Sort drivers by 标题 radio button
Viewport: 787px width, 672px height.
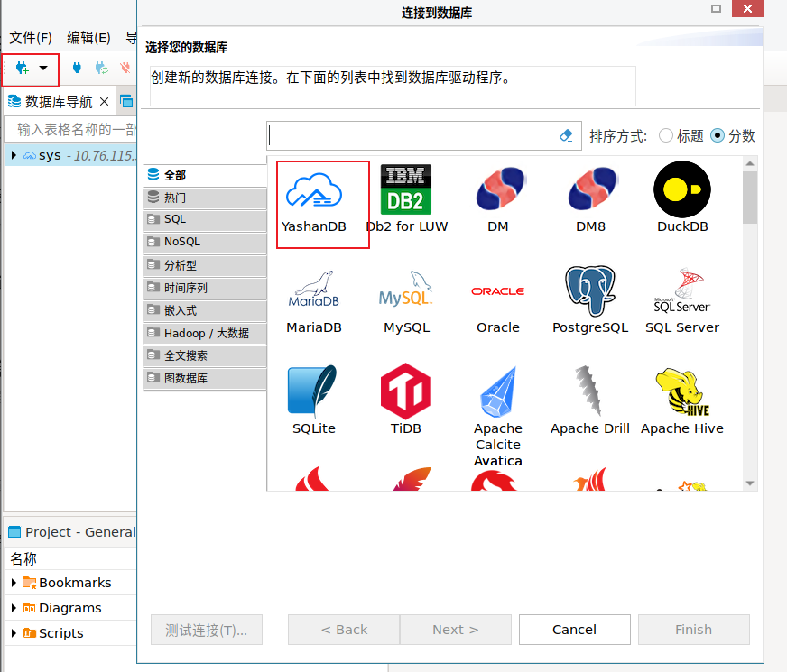pos(666,135)
